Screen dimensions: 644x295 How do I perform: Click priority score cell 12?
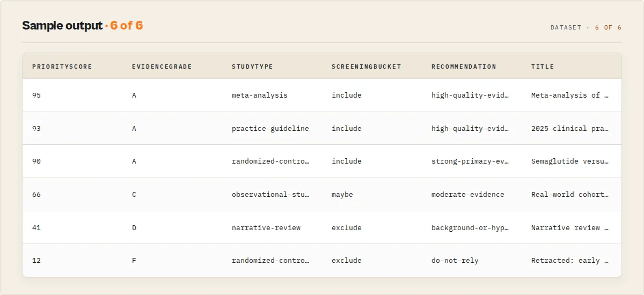[x=36, y=261]
